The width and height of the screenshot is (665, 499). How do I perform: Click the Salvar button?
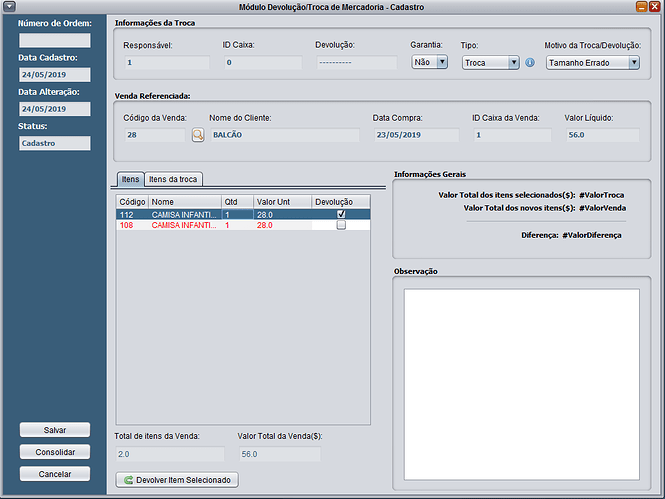[x=55, y=430]
